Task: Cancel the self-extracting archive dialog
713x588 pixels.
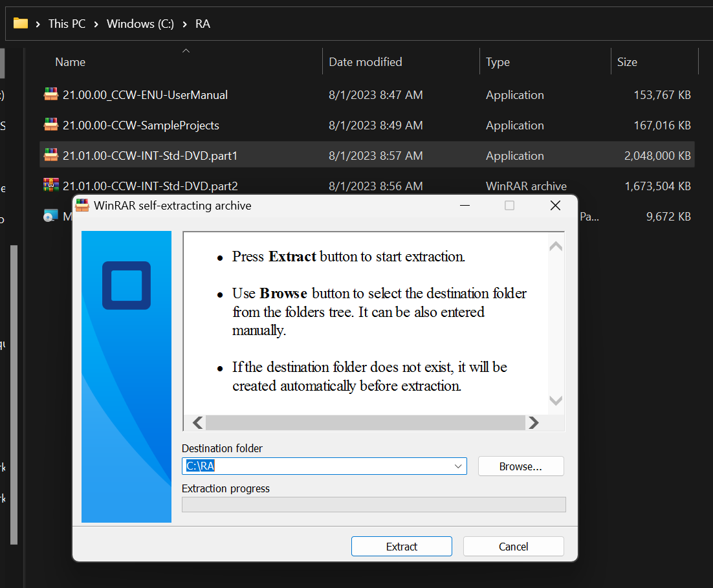Action: point(513,546)
